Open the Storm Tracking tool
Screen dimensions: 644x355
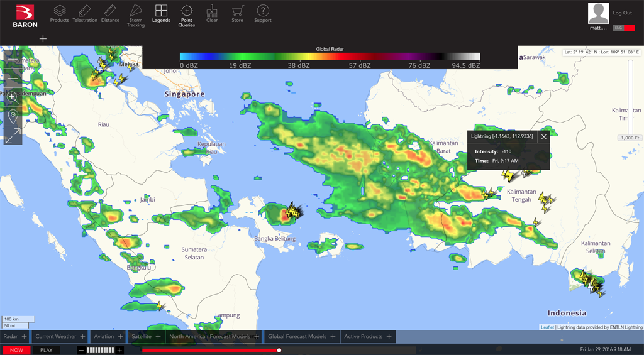[136, 16]
